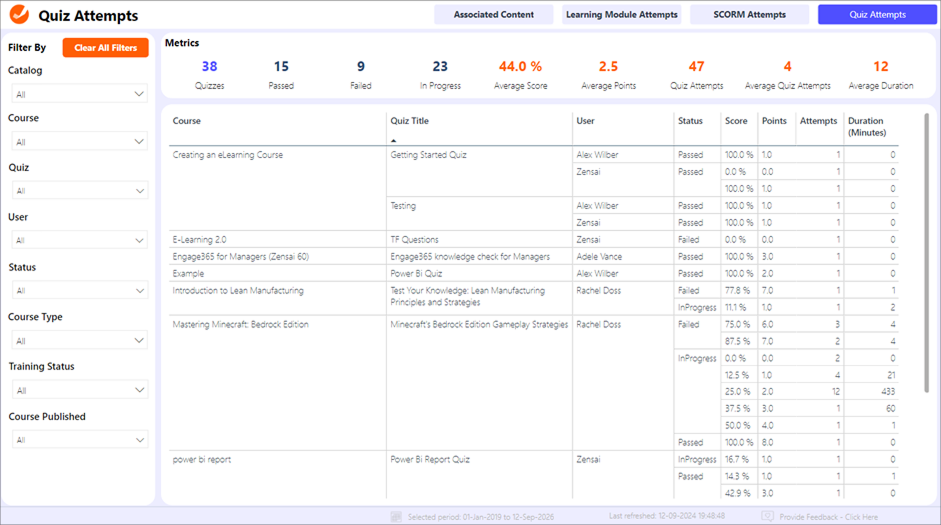Expand the Course Published dropdown
This screenshot has width=941, height=525.
click(78, 439)
